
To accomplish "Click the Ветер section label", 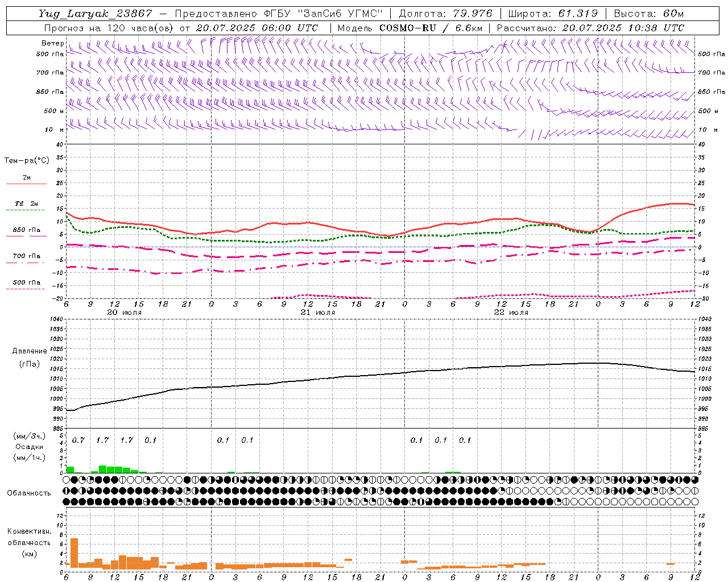I will (x=53, y=43).
